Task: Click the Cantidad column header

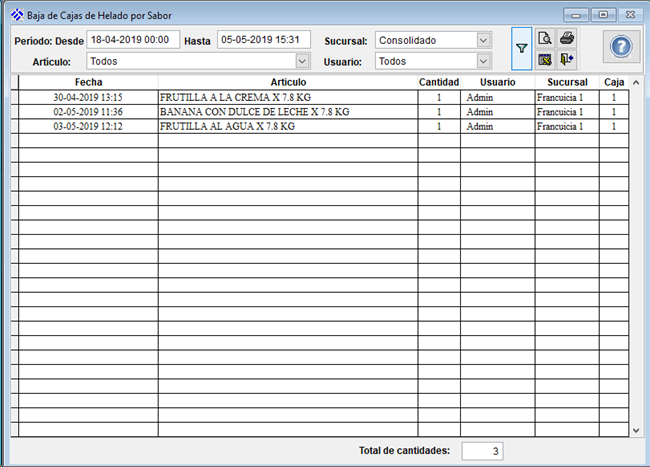Action: 439,82
